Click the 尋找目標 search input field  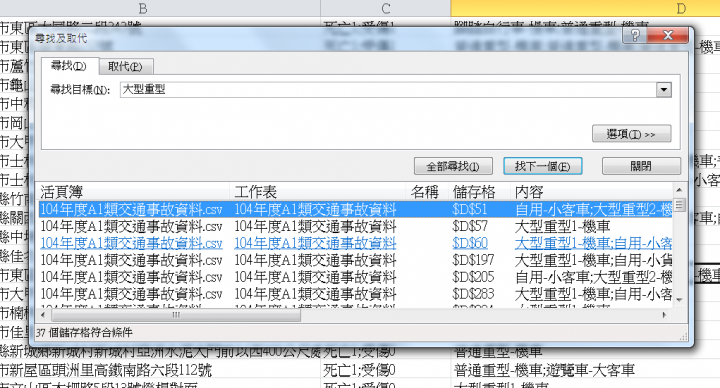coord(388,90)
